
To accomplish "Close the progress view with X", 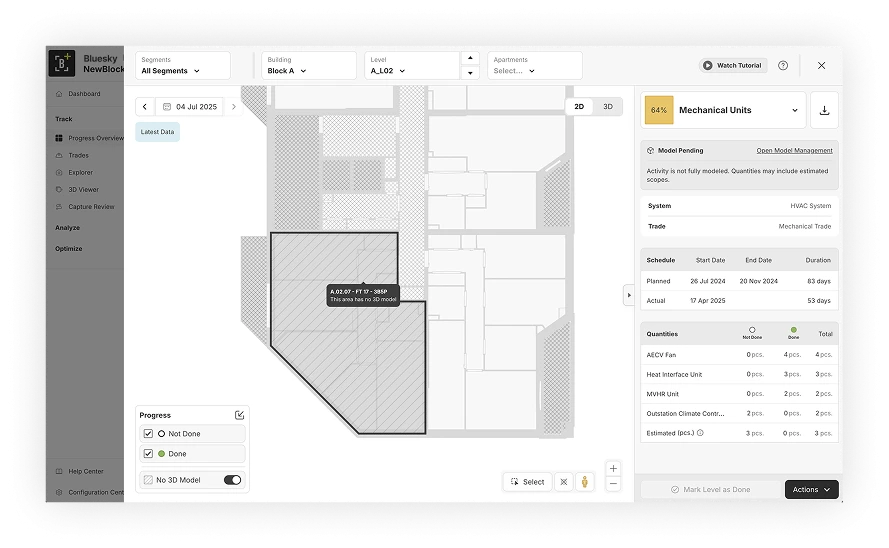I will pos(822,66).
